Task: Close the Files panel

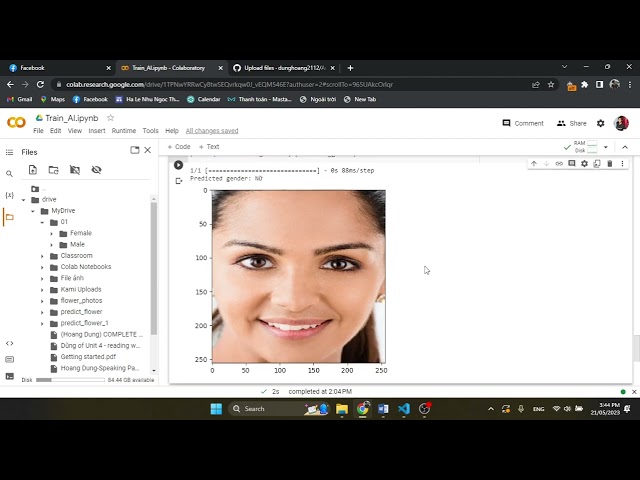Action: 148,150
